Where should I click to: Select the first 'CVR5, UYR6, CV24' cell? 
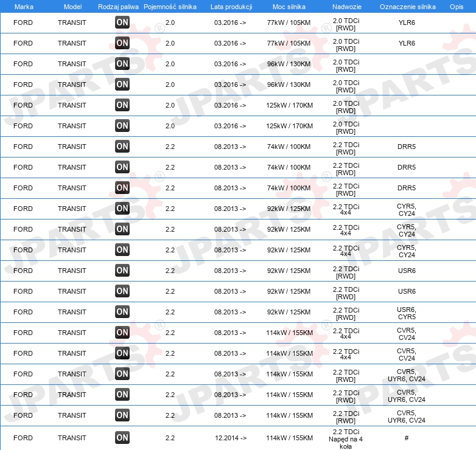pos(407,375)
